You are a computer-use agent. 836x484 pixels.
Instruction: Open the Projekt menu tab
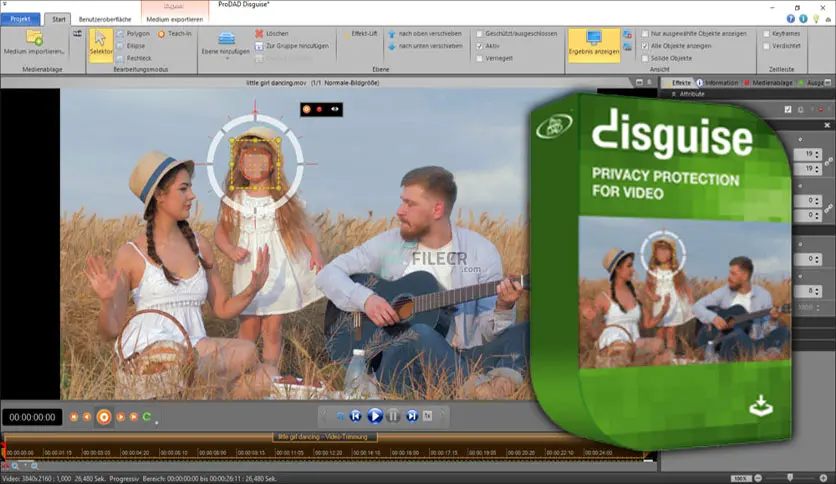21,18
